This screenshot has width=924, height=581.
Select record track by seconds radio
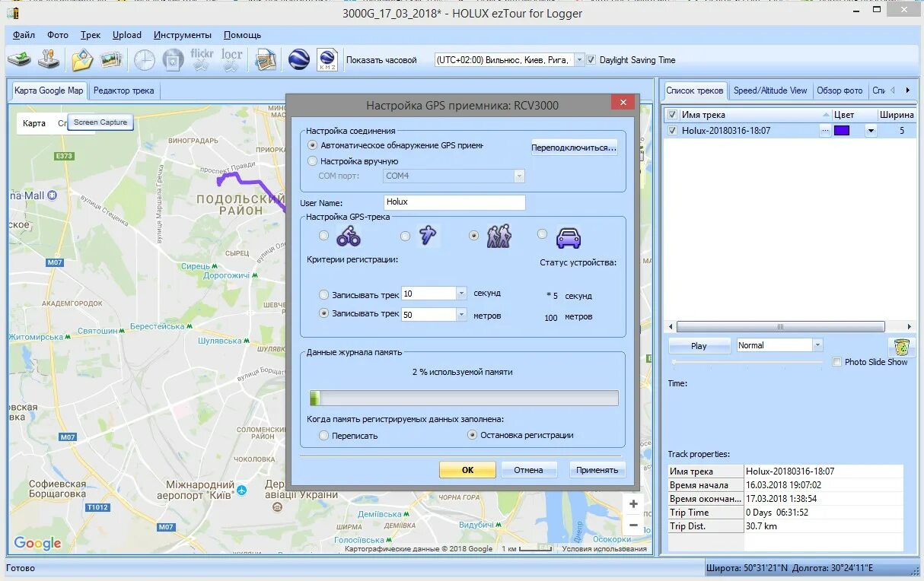pyautogui.click(x=324, y=294)
